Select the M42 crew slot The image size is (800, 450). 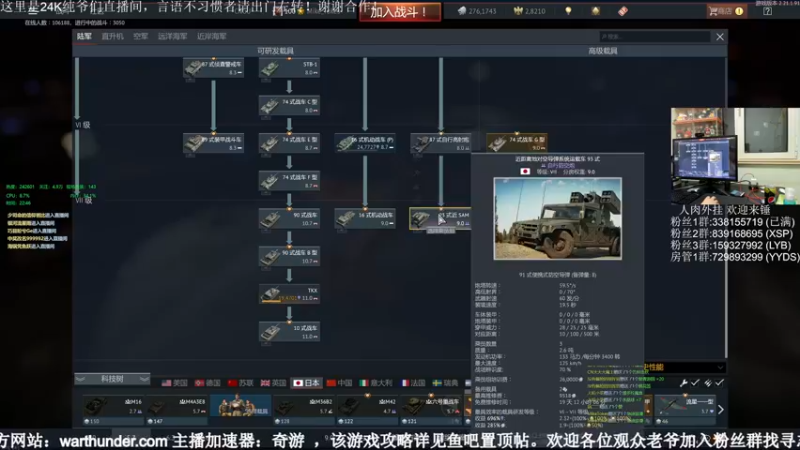(x=367, y=410)
